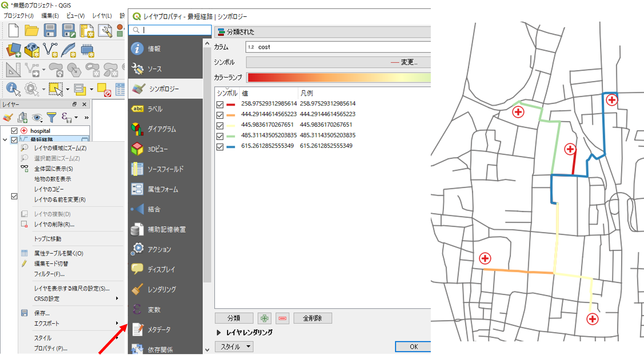Uncheck the 258.97529312985614 category
Image resolution: width=644 pixels, height=355 pixels.
[x=220, y=104]
